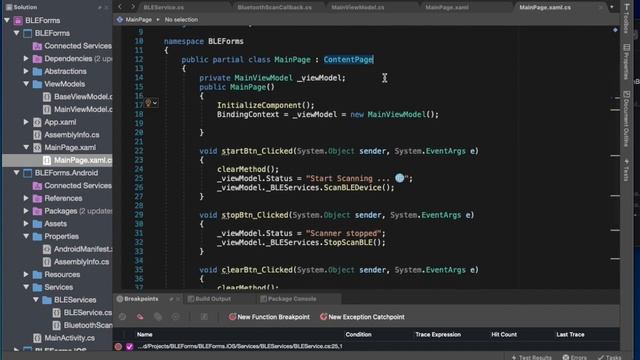The height and width of the screenshot is (360, 640).
Task: Open the Build Output pad tab
Action: pyautogui.click(x=209, y=299)
